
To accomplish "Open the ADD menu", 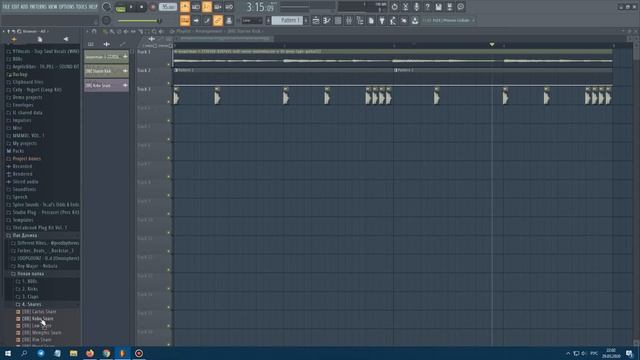I will [24, 7].
